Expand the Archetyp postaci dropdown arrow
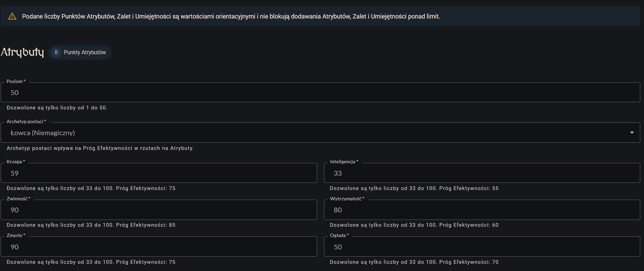Screen dimensions: 644x271 [632, 133]
